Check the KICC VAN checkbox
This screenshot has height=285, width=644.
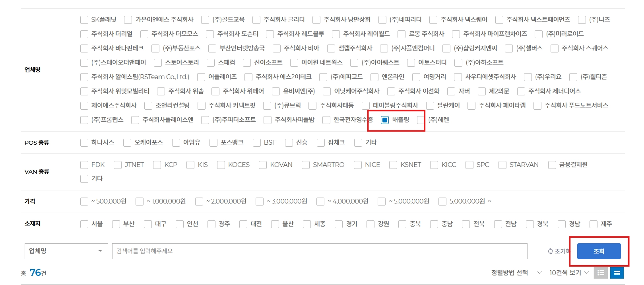click(434, 165)
